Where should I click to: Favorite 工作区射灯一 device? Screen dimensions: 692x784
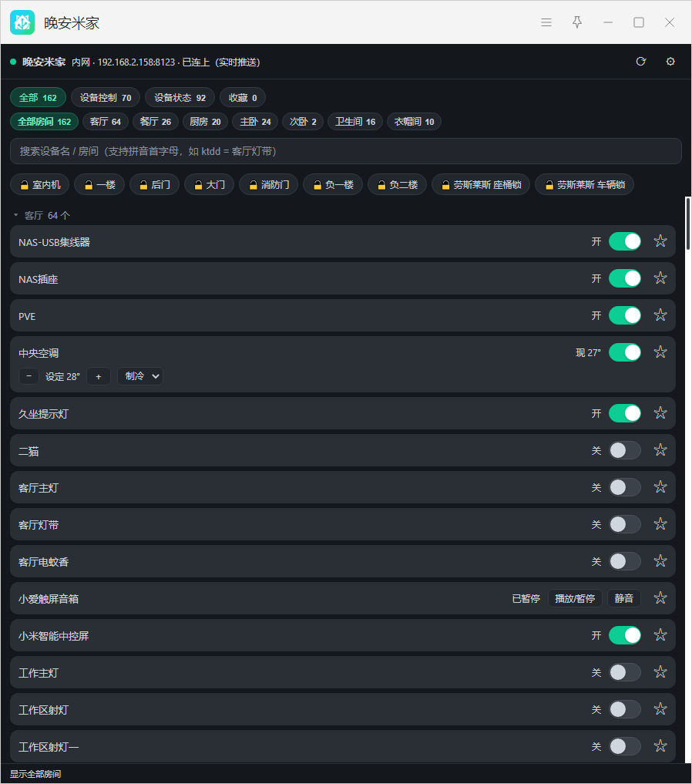click(x=660, y=746)
